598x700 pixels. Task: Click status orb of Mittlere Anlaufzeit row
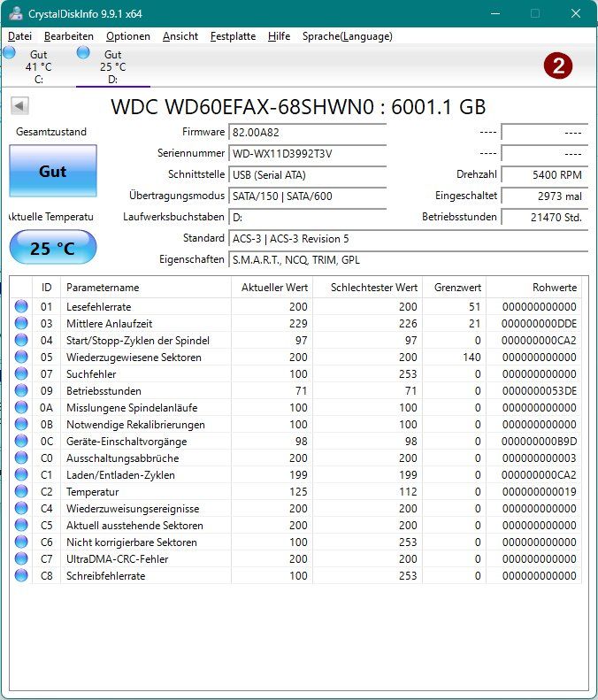click(x=21, y=323)
